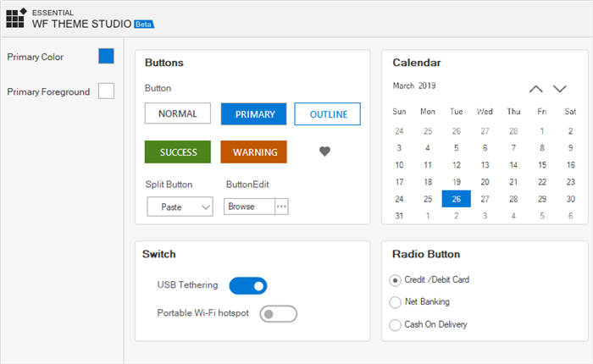Screen dimensions: 593x364
Task: Click the March 2019 calendar header
Action: click(415, 85)
